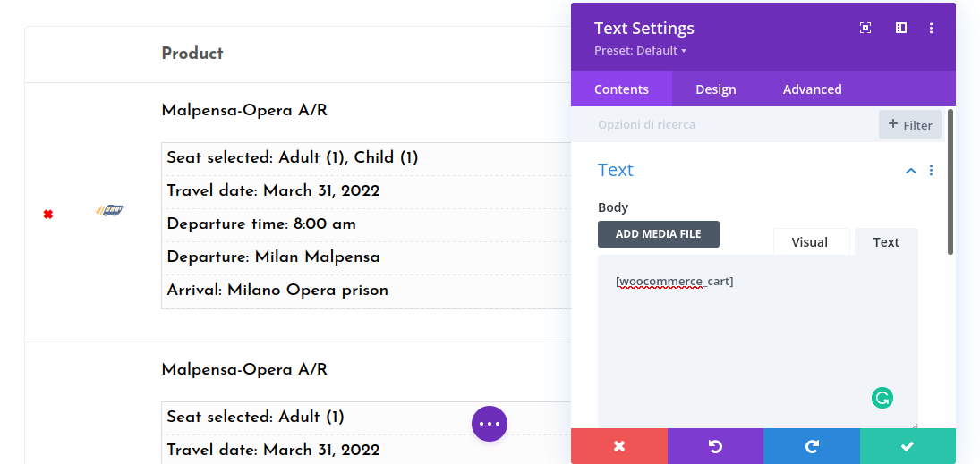Toggle the split column view icon

click(901, 28)
